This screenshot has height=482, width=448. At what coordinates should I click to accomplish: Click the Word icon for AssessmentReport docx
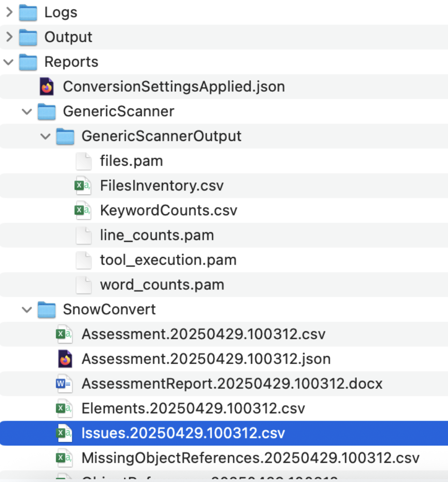64,384
